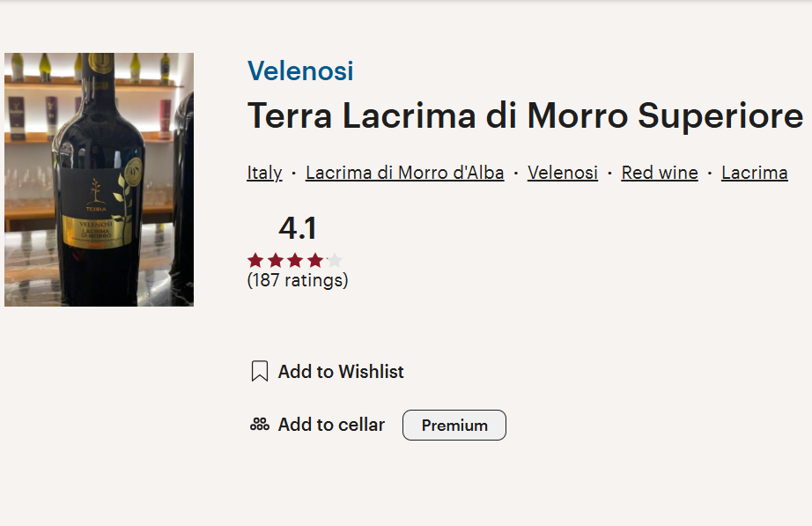Viewport: 812px width, 526px height.
Task: Select Add to cellar label
Action: pyautogui.click(x=331, y=425)
